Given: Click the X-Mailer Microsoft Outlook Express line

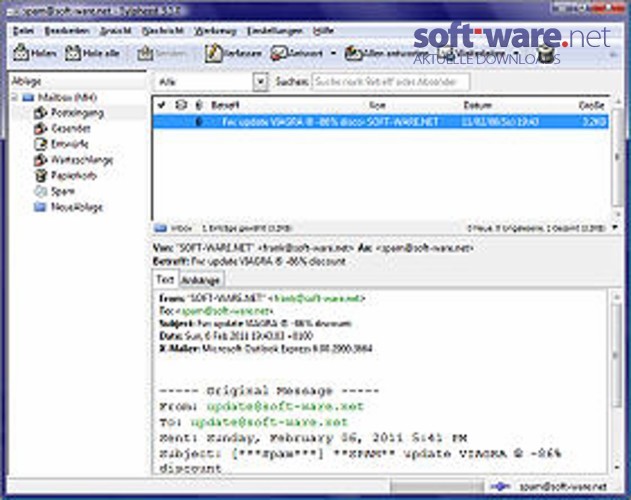Looking at the screenshot, I should (266, 348).
